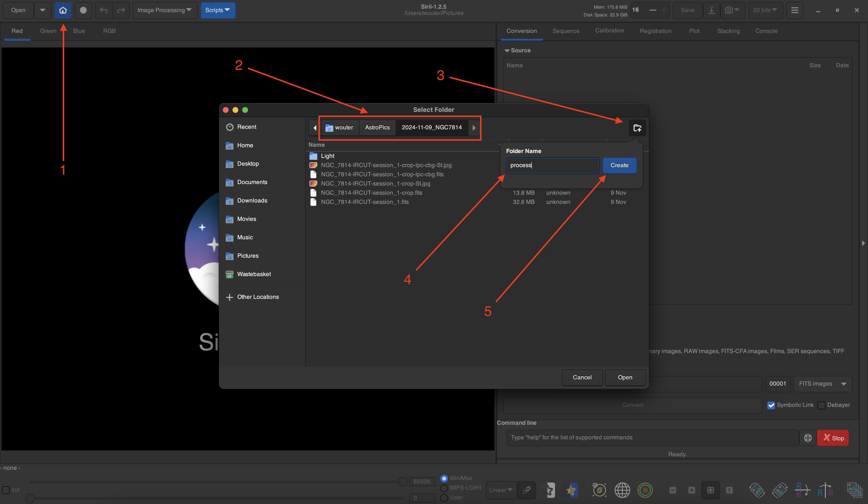The image size is (868, 504).
Task: Open the hamburger main menu icon
Action: pyautogui.click(x=795, y=10)
